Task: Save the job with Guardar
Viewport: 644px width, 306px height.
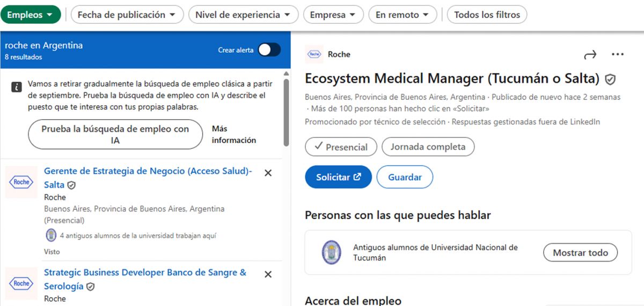Action: tap(405, 177)
